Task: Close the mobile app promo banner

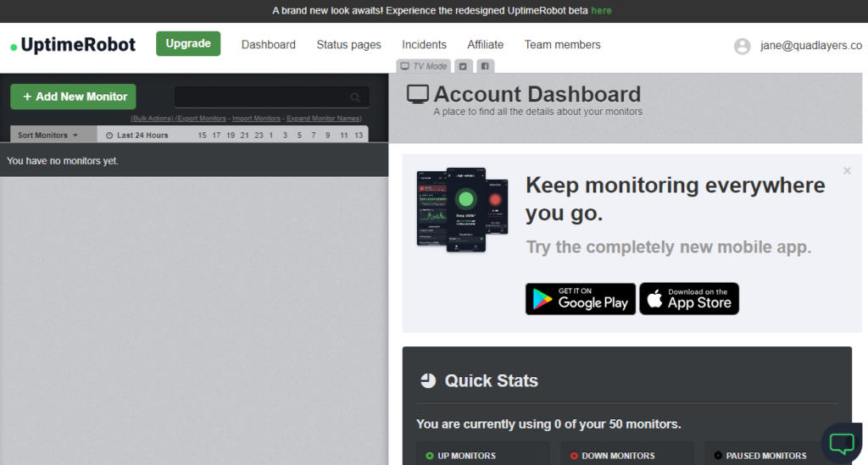Action: point(847,171)
